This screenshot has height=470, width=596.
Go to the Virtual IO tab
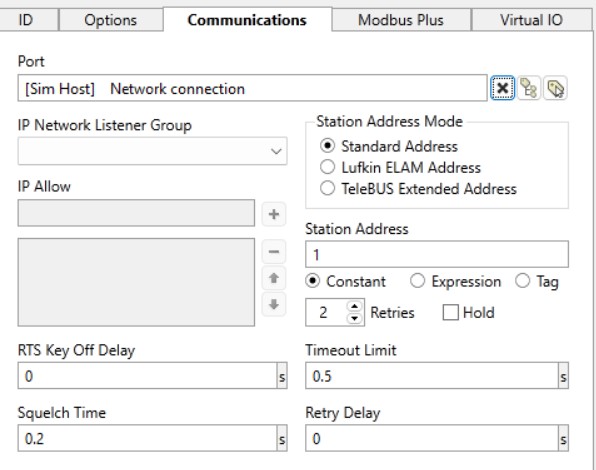pos(531,20)
